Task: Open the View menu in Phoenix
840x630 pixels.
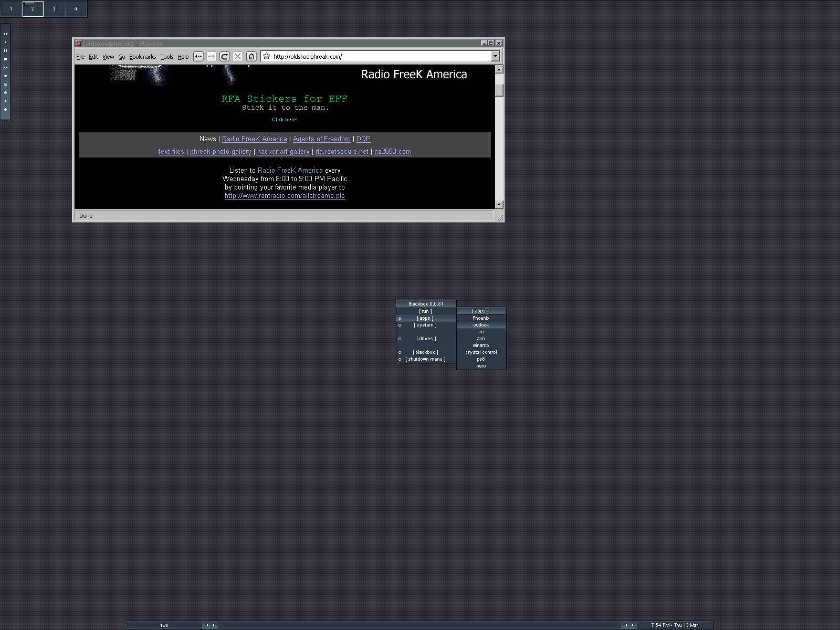Action: coord(108,57)
